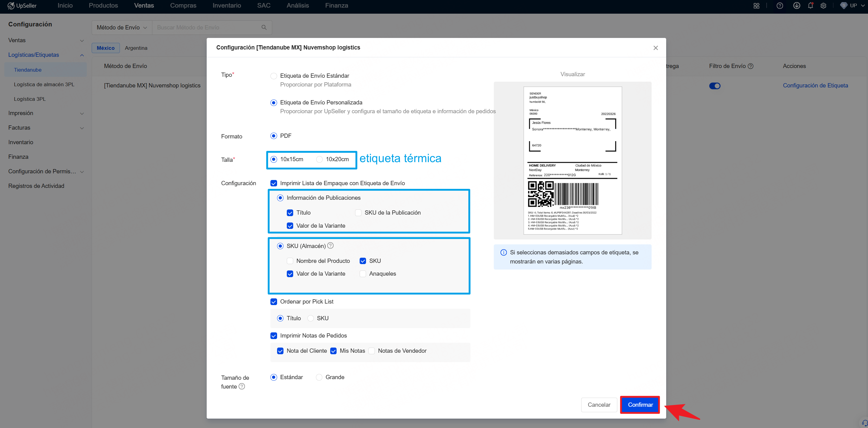Open the apps grid icon in top bar
Image resolution: width=868 pixels, height=428 pixels.
point(757,6)
